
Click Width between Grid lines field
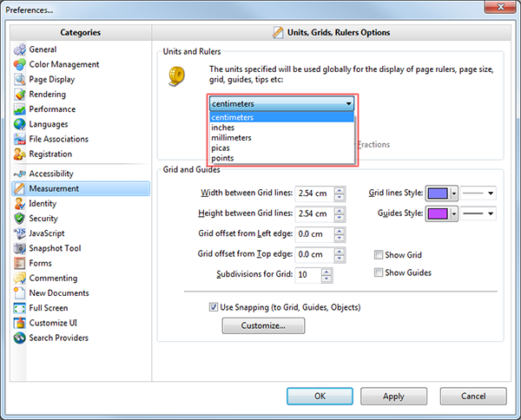[x=314, y=194]
